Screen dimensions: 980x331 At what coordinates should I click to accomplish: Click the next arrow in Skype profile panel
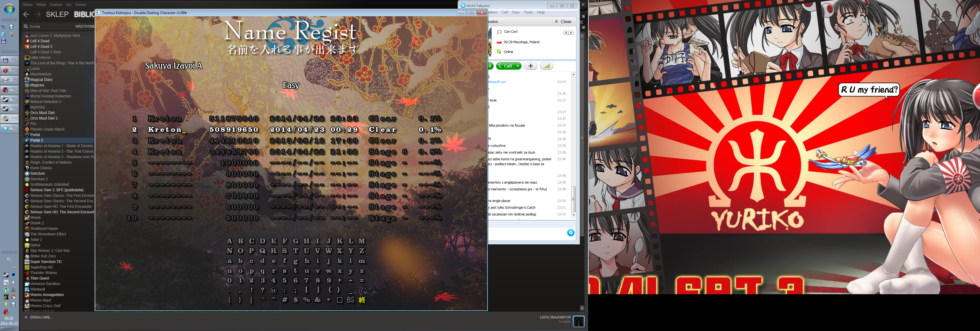(571, 32)
